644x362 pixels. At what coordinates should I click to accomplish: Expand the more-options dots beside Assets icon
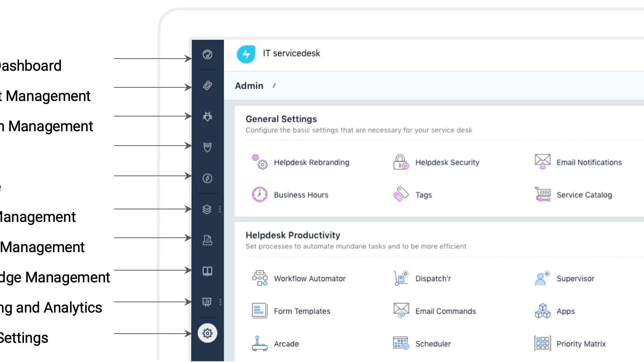coord(220,209)
